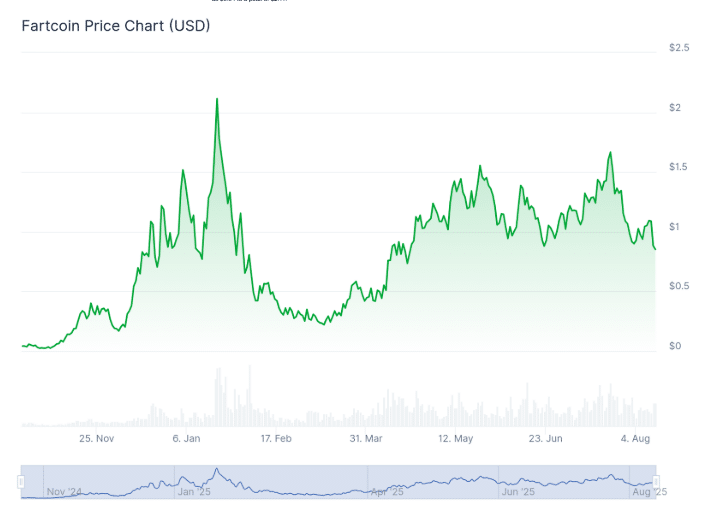Click the $1 y-axis label
This screenshot has height=510, width=718.
click(x=674, y=227)
